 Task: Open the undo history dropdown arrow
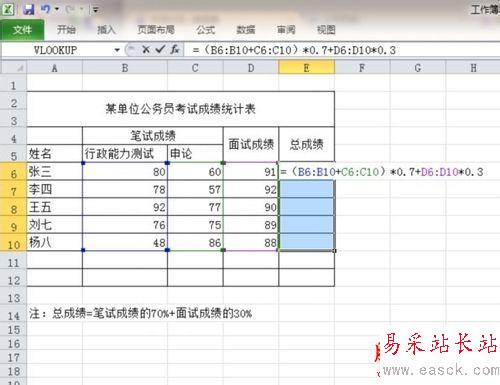57,9
